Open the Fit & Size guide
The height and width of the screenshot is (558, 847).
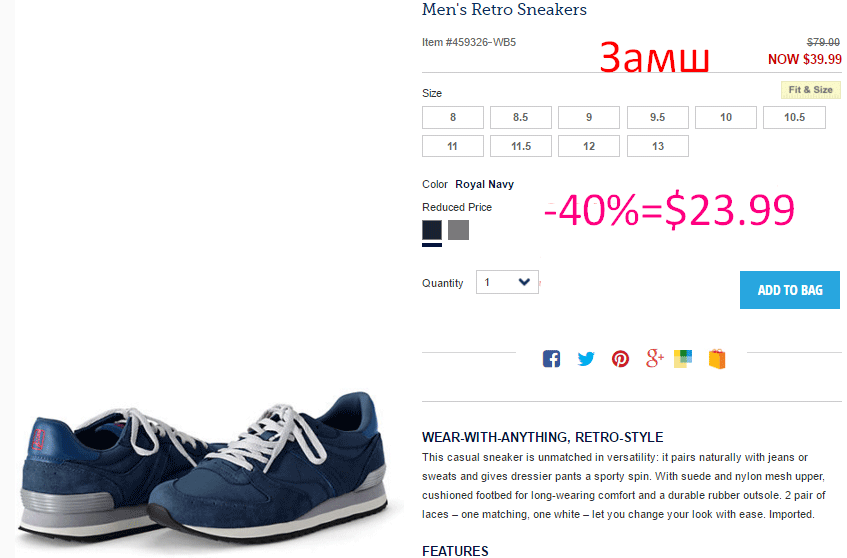pyautogui.click(x=810, y=90)
